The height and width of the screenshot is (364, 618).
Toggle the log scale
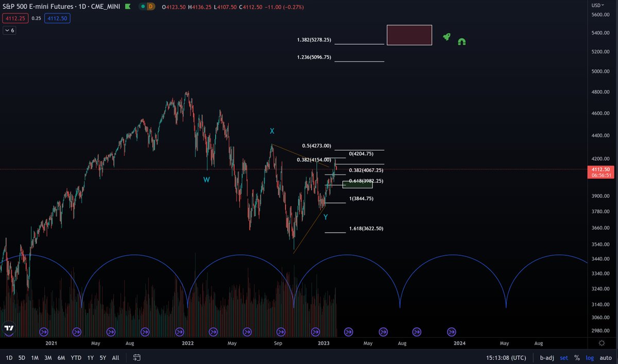pyautogui.click(x=589, y=357)
